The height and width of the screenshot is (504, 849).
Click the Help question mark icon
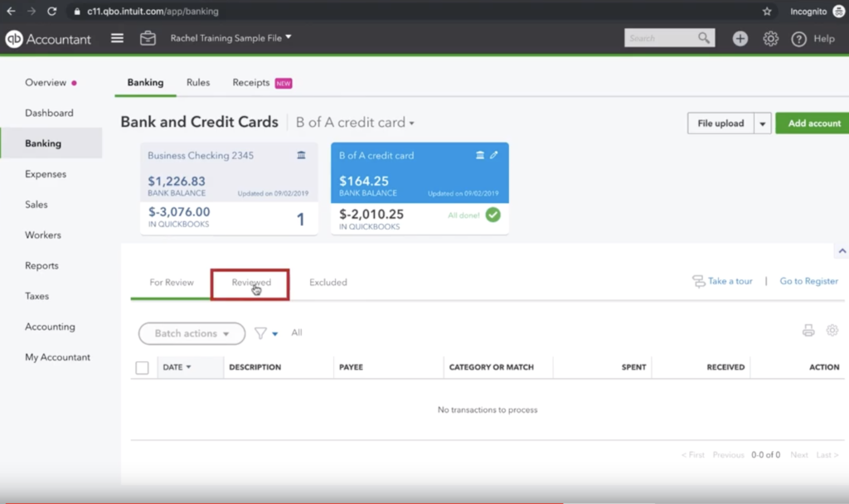798,39
